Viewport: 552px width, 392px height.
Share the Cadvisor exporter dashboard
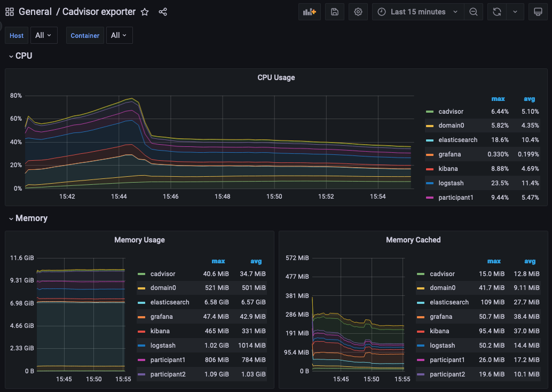tap(163, 11)
